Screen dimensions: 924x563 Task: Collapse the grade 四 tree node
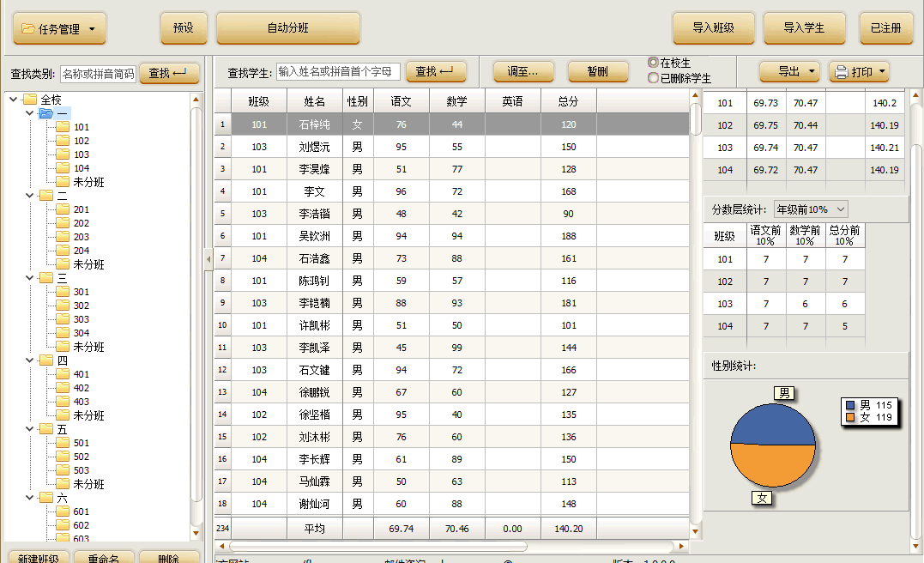[28, 360]
